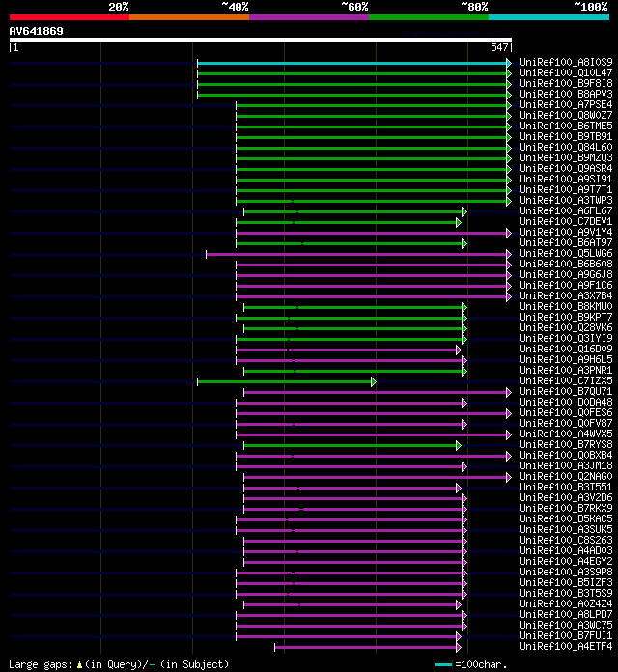Screen dimensions: 618x672
Task: Click UniRef100_B9TB91 text
Action: [x=566, y=137]
